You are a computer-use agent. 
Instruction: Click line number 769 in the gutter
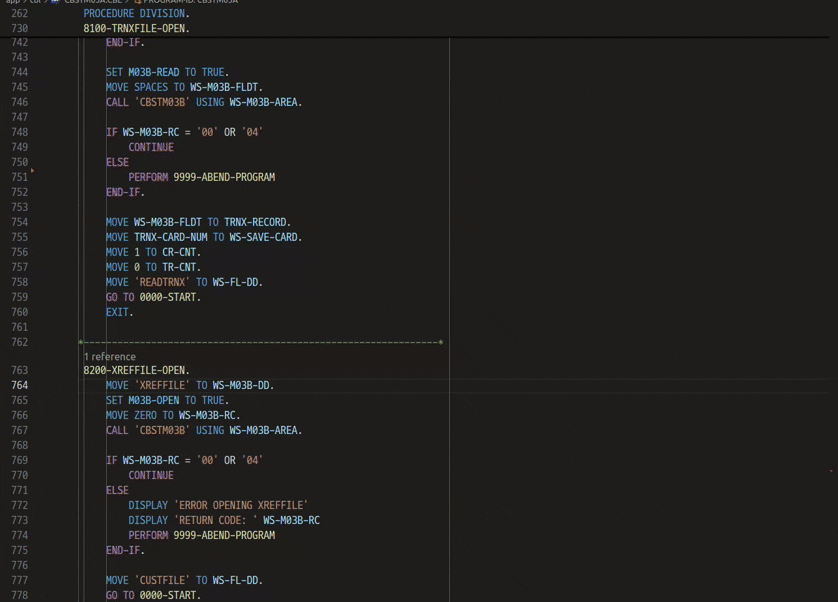pos(20,460)
